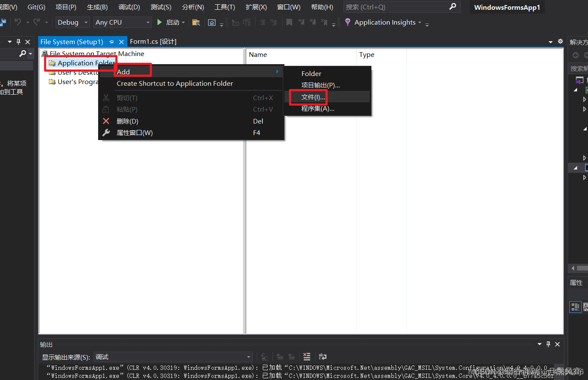This screenshot has width=588, height=380.
Task: Click the Application Insights lightbulb icon
Action: coord(348,22)
